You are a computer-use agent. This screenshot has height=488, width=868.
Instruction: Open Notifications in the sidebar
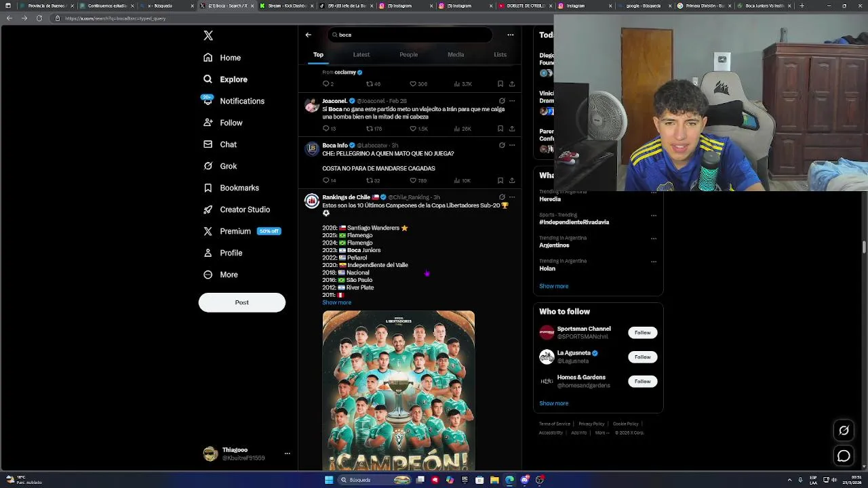pyautogui.click(x=234, y=101)
